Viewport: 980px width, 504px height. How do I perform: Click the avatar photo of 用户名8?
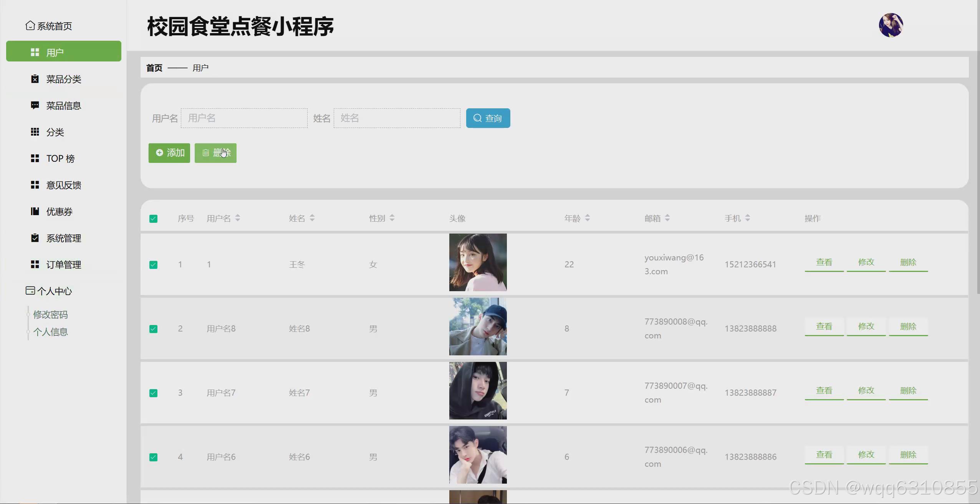[478, 327]
